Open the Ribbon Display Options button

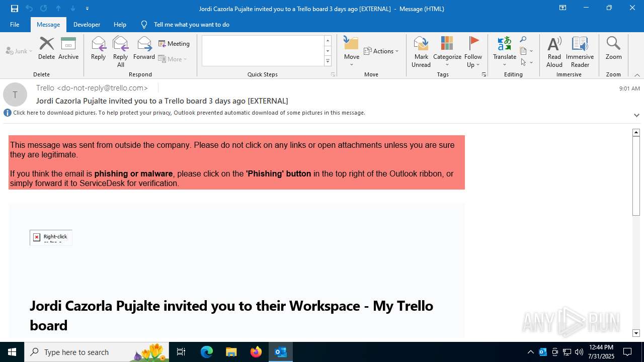point(562,8)
